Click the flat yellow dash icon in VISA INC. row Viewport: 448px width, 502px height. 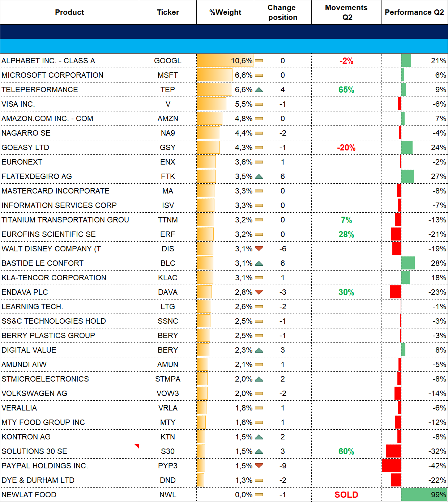pyautogui.click(x=259, y=104)
